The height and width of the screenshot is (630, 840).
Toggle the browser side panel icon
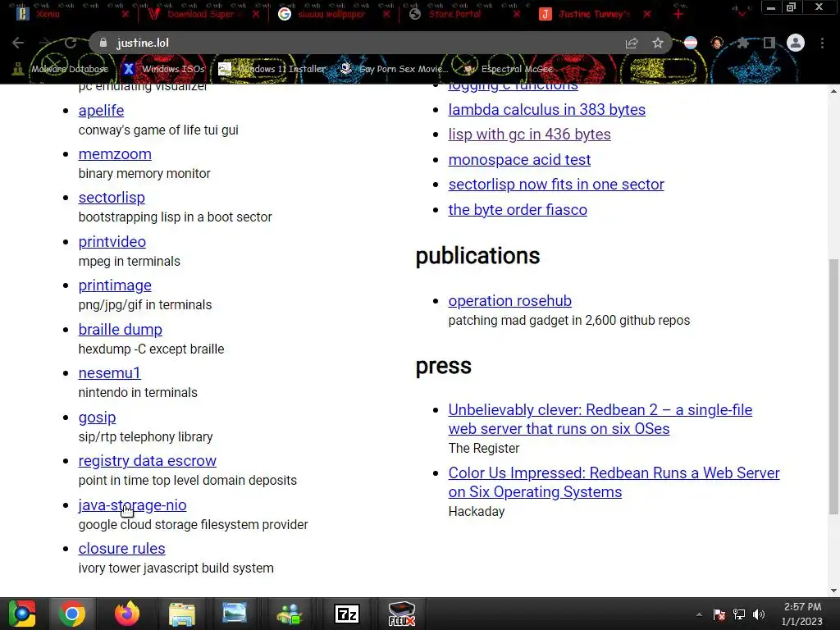[x=769, y=43]
